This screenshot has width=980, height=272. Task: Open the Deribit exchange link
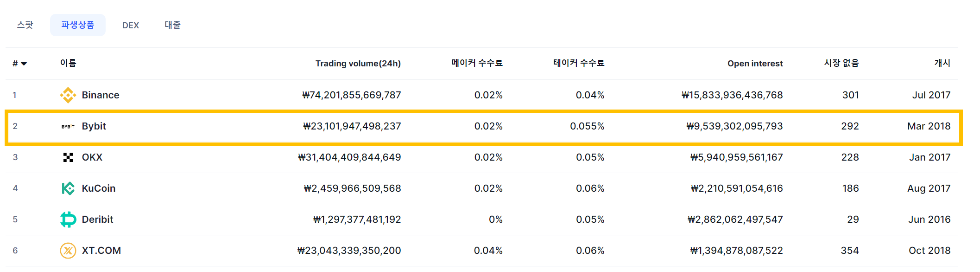click(97, 220)
